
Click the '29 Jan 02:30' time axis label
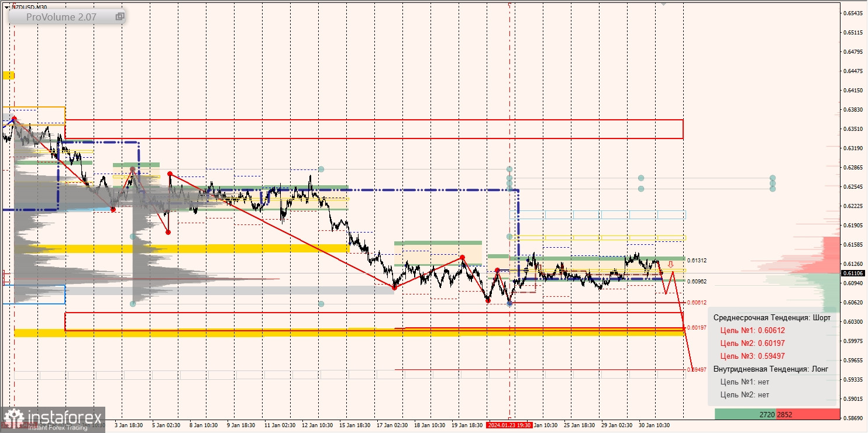click(x=616, y=425)
